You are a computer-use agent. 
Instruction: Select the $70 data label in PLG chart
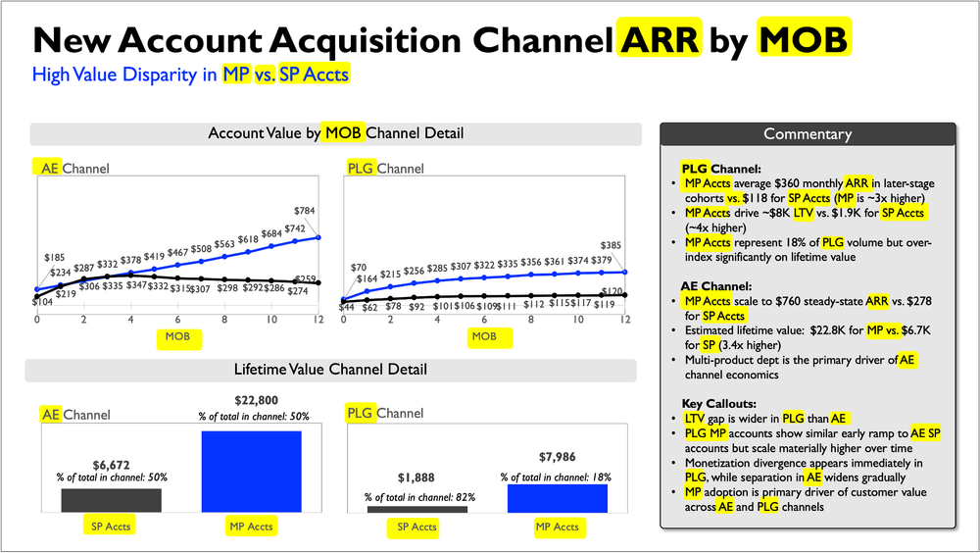pos(358,267)
